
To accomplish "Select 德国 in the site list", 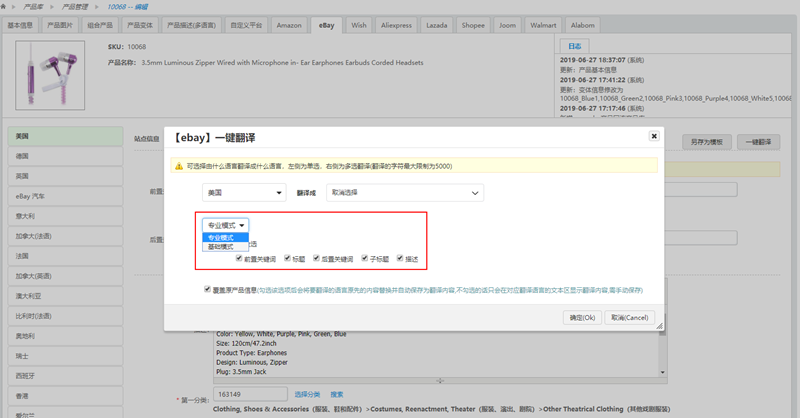I will pos(22,156).
